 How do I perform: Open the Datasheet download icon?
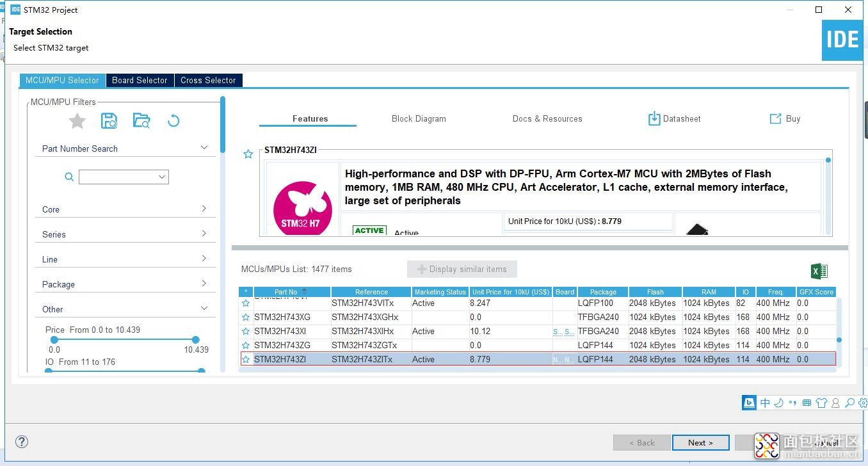click(654, 118)
